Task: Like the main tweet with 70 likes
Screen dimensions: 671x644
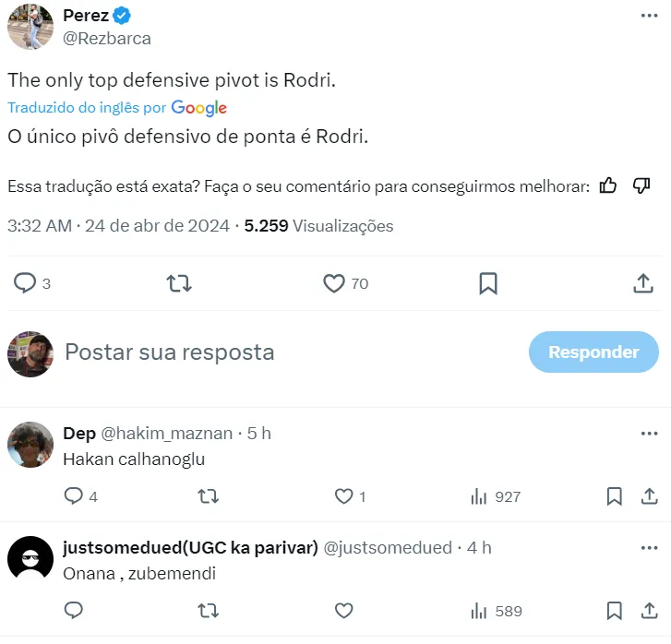Action: coord(334,283)
